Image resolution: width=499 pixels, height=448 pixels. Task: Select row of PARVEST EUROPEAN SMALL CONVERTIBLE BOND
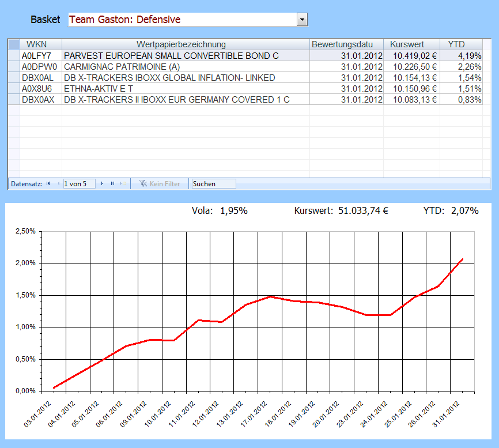click(14, 56)
